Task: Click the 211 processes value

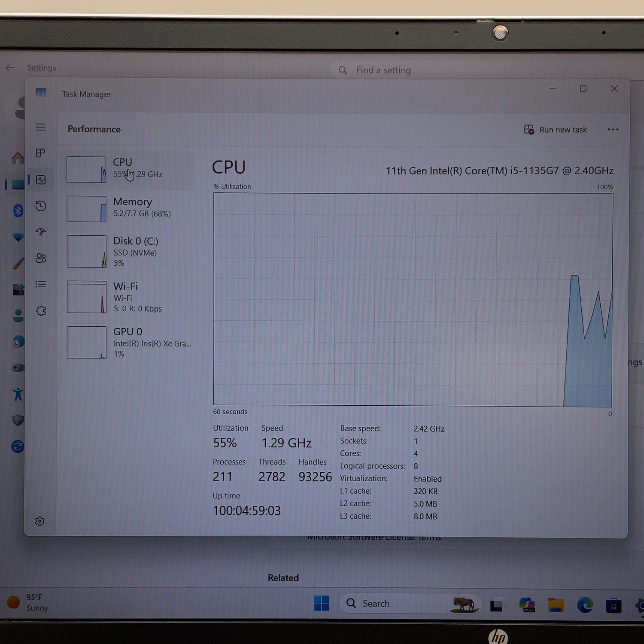Action: click(222, 477)
